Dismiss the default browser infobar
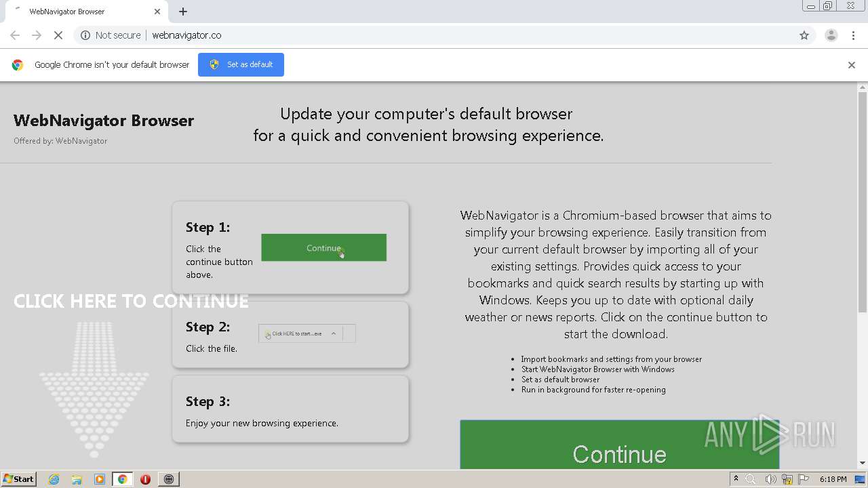Image resolution: width=868 pixels, height=488 pixels. click(x=852, y=65)
